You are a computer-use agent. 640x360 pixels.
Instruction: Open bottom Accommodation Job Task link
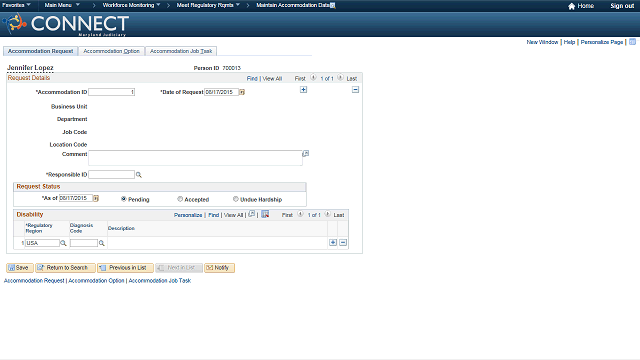click(160, 281)
